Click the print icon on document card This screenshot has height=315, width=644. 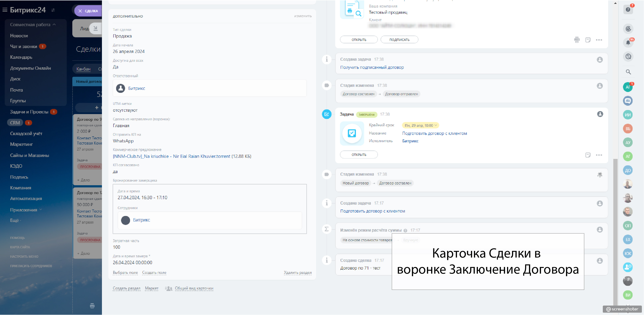[x=577, y=40]
